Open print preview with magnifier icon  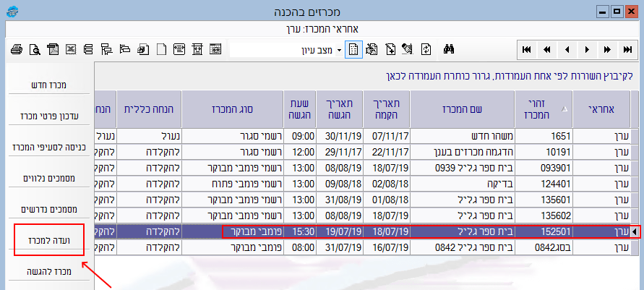tap(35, 49)
